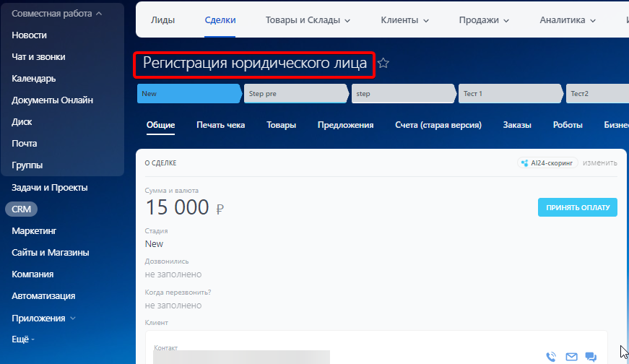This screenshot has height=364, width=629.
Task: Set deal stage to Тест 1
Action: pos(508,94)
